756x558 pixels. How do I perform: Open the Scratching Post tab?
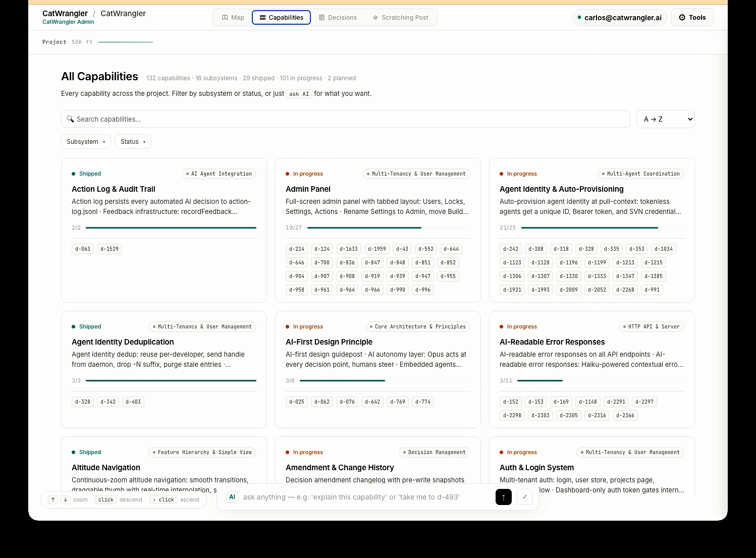[x=400, y=18]
